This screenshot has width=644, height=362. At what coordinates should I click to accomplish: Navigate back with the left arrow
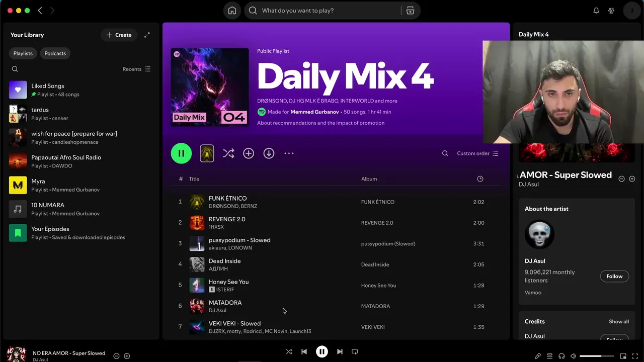[40, 11]
